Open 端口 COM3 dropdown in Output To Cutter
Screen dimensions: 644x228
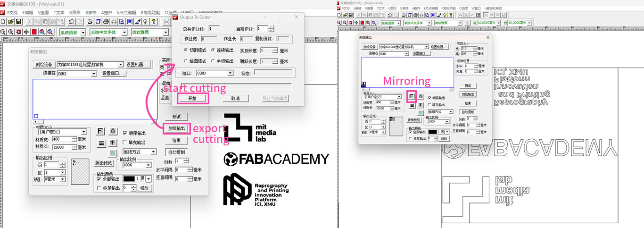tap(215, 73)
